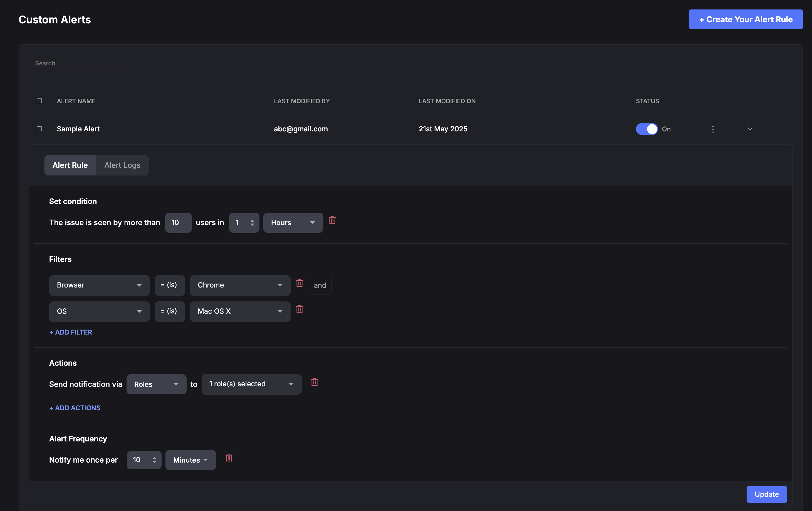
Task: Collapse the Sample Alert row chevron
Action: point(750,129)
